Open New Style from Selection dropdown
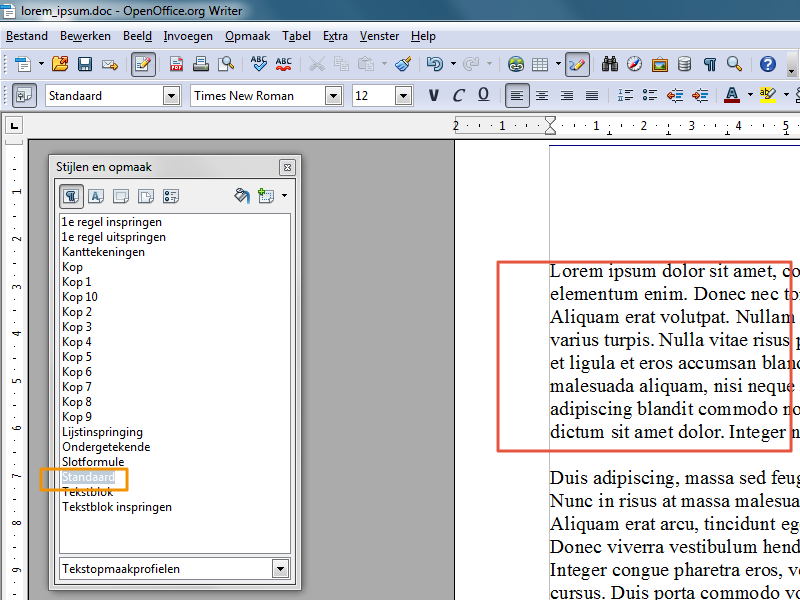This screenshot has width=800, height=600. coord(284,196)
